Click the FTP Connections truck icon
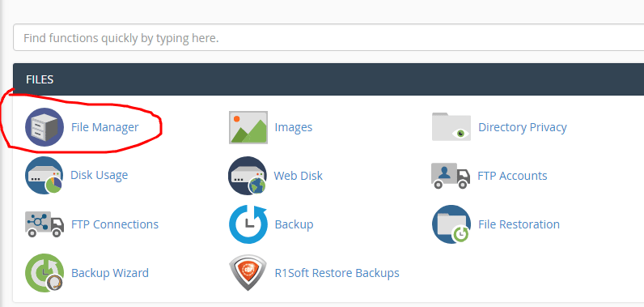Viewport: 644px width, 307px height. (44, 224)
